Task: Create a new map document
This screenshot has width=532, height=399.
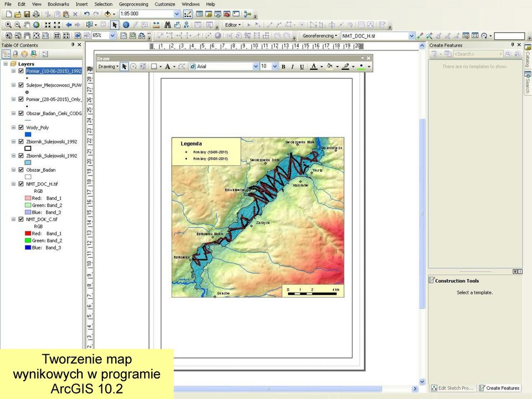Action: (x=9, y=14)
